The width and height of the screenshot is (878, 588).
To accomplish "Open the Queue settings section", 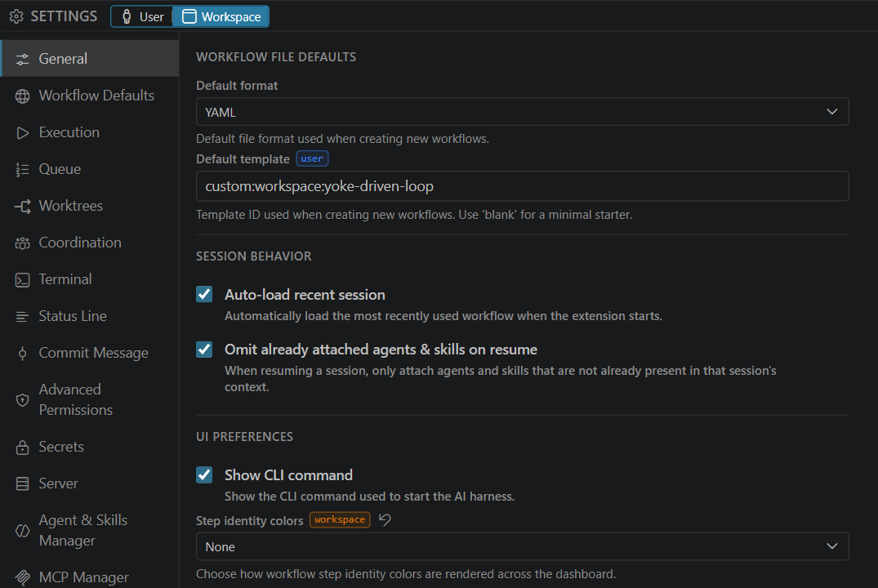I will pos(90,169).
